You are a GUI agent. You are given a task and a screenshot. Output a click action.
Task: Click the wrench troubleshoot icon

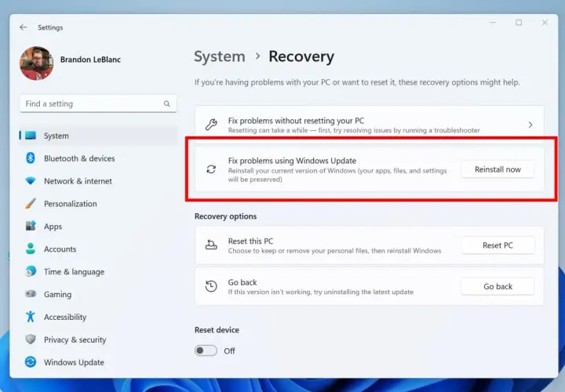pos(211,125)
